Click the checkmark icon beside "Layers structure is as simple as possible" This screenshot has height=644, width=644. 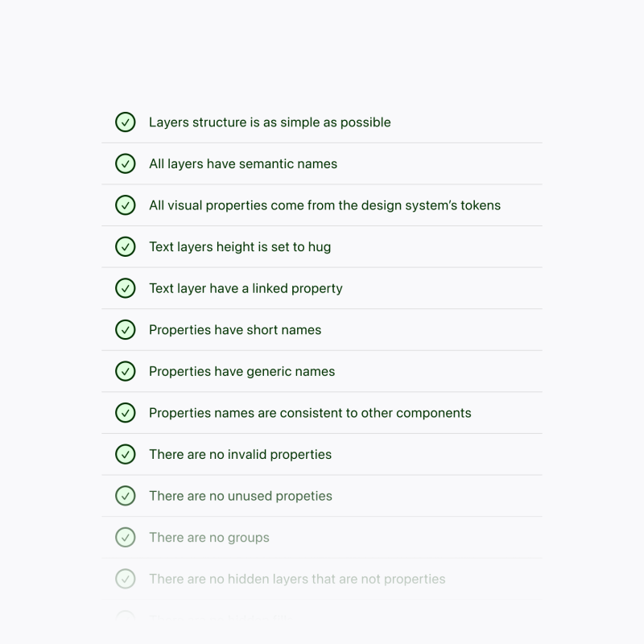(x=126, y=122)
